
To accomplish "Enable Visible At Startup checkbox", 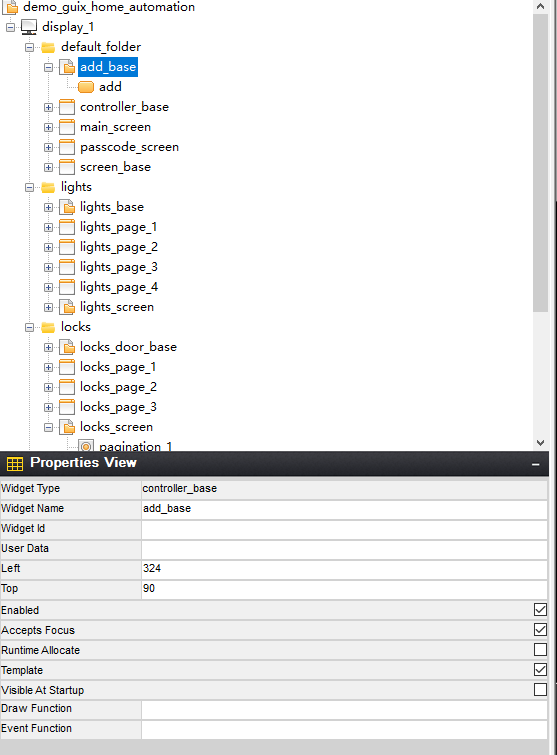I will [x=540, y=690].
